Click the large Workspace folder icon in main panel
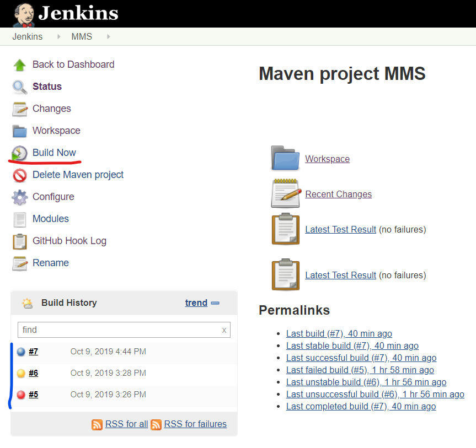Screen dimensions: 476x448 [x=285, y=158]
